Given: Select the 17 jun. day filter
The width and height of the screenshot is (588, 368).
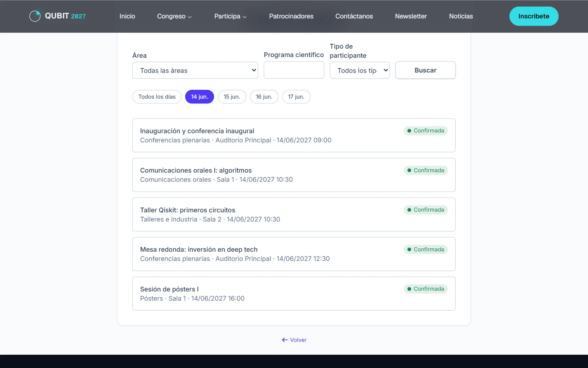Looking at the screenshot, I should pos(296,97).
